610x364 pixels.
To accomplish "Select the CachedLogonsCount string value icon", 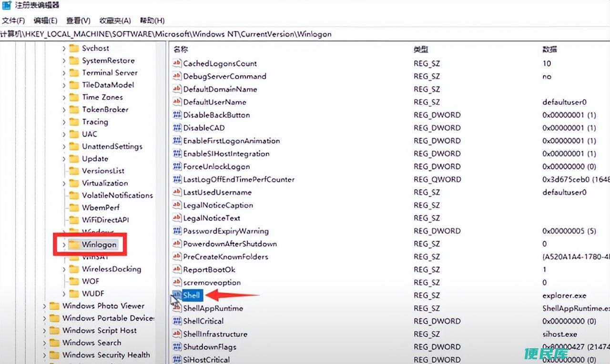I will [x=177, y=63].
